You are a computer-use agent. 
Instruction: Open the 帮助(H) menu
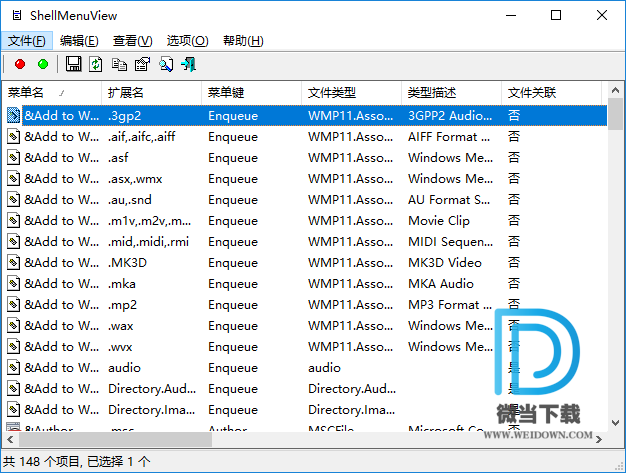(243, 41)
